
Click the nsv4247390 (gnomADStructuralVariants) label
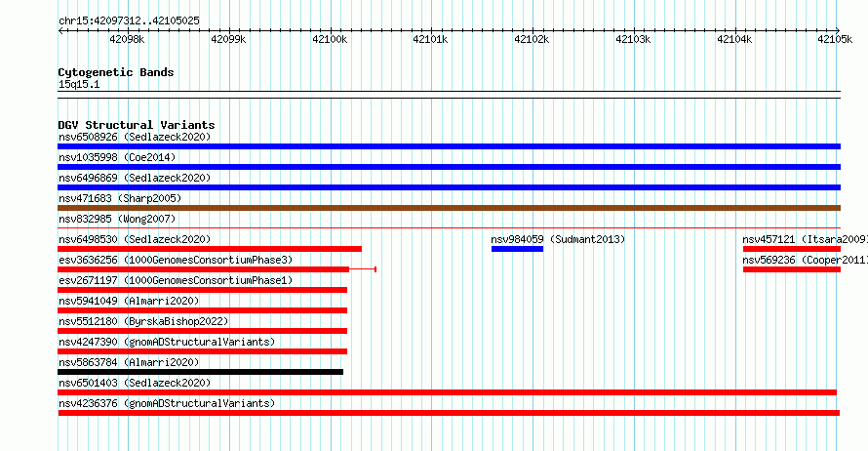coord(167,342)
